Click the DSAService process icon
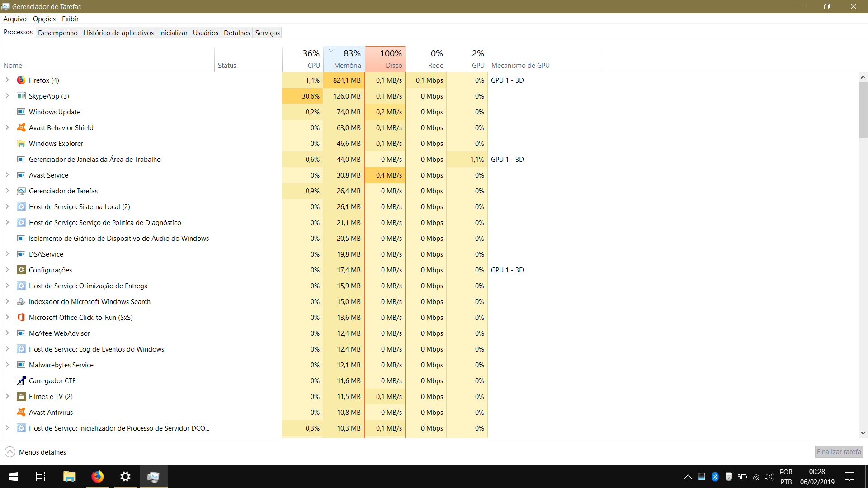This screenshot has height=488, width=868. pos(21,254)
